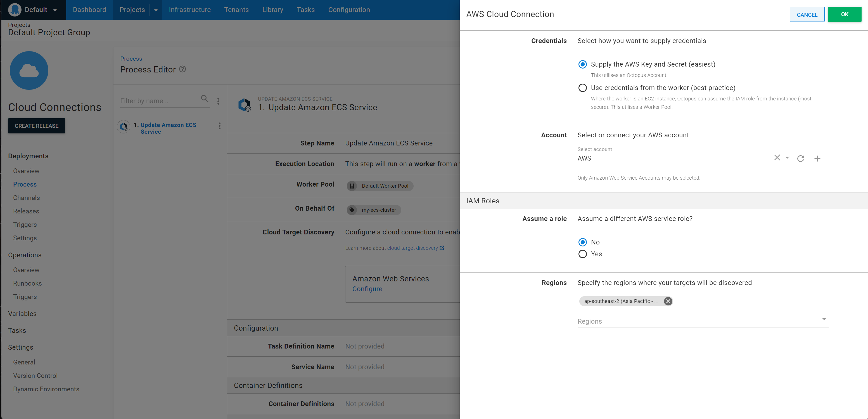This screenshot has height=419, width=868.
Task: Click the Cloud Connections project logo
Action: click(29, 70)
